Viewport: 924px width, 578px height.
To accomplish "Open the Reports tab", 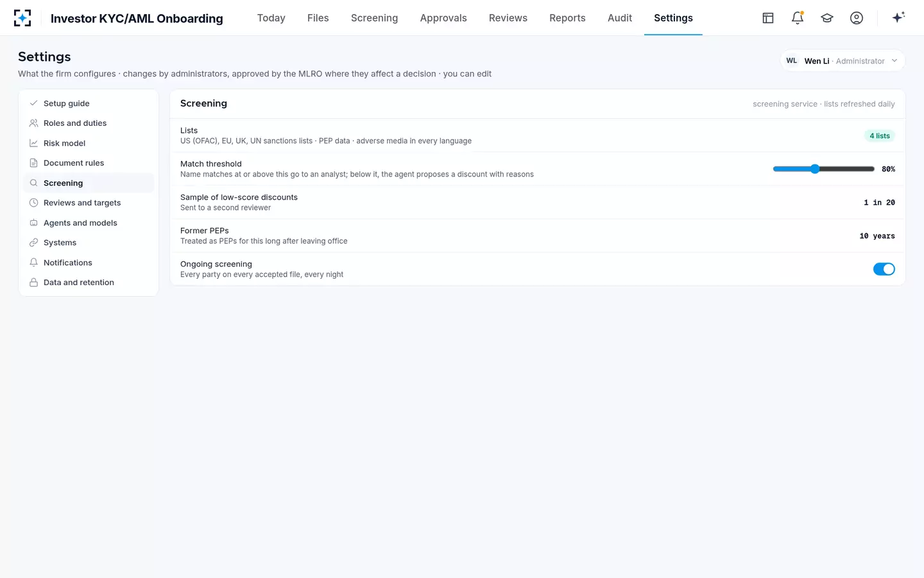I will (567, 18).
